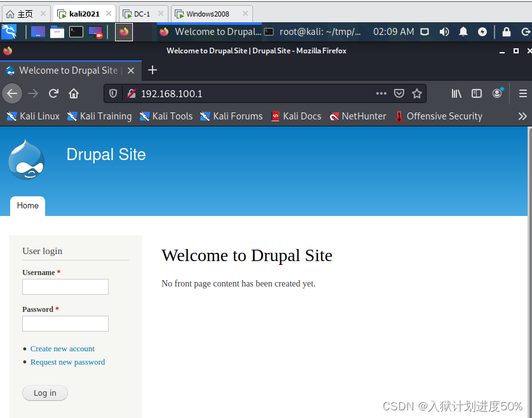The image size is (532, 418).
Task: Open the screen recorder panel icon
Action: coord(95,32)
